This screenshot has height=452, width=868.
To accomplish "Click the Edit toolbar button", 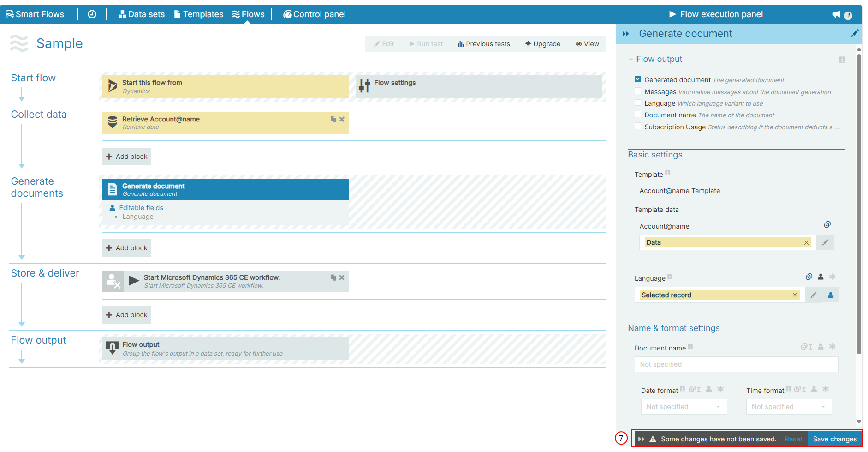I will [x=384, y=44].
